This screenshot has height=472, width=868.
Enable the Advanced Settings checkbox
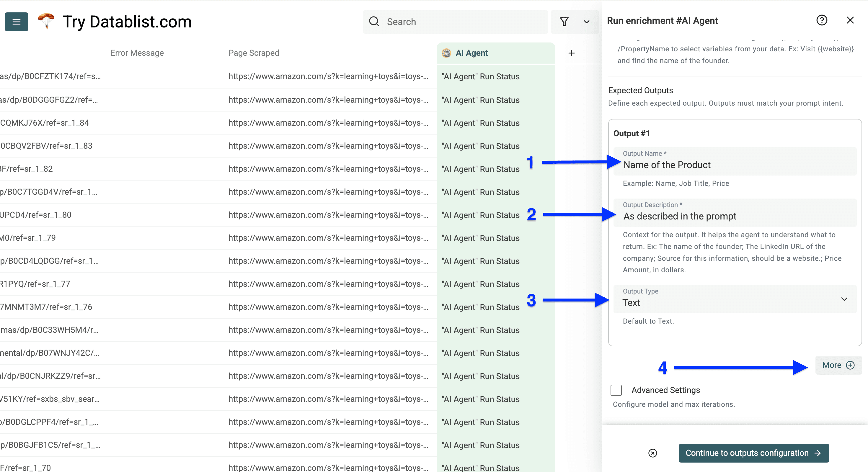click(616, 390)
